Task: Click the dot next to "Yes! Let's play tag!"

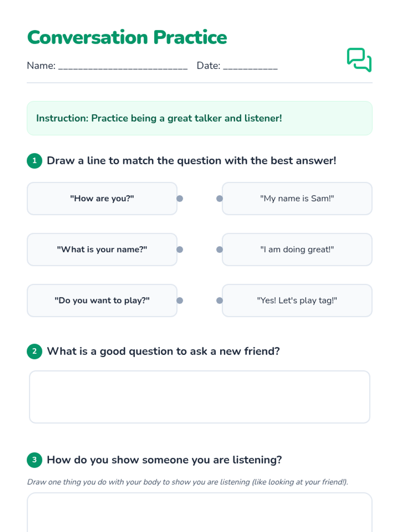Action: [x=219, y=301]
